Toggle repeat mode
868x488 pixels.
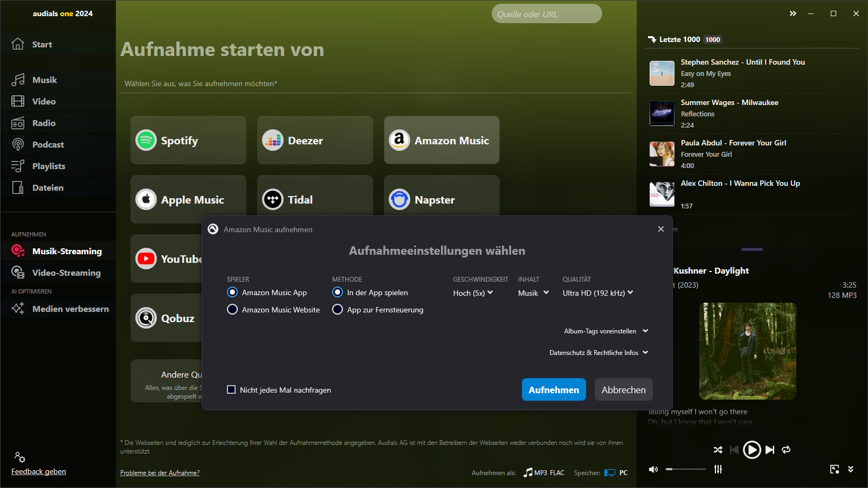pos(786,450)
